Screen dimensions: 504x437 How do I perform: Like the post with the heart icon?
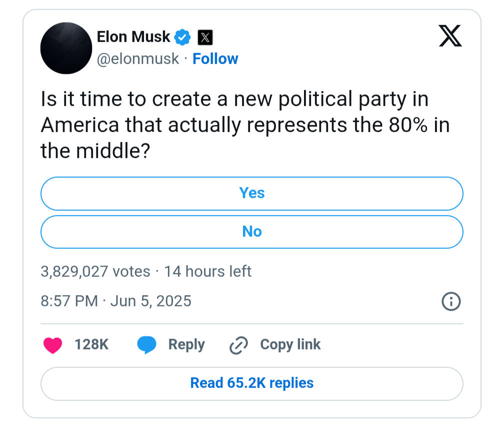[52, 345]
